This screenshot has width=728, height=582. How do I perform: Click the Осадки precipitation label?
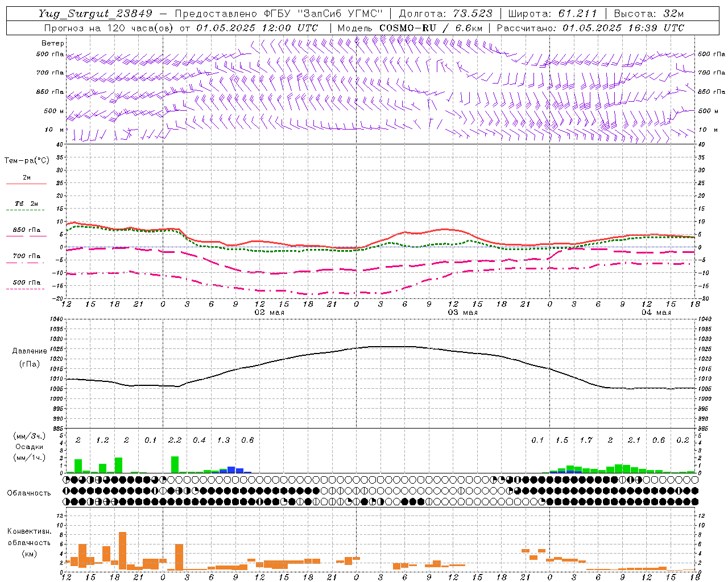29,447
